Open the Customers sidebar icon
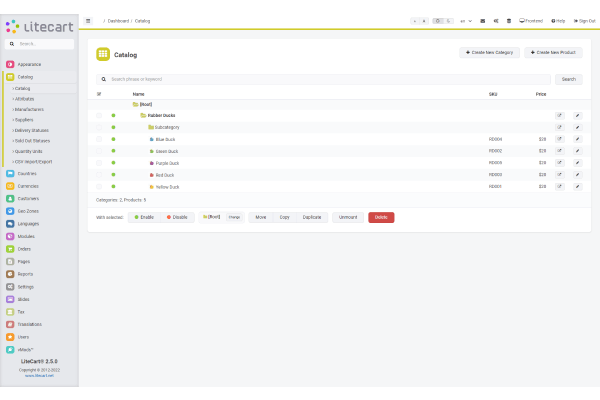 pos(10,198)
